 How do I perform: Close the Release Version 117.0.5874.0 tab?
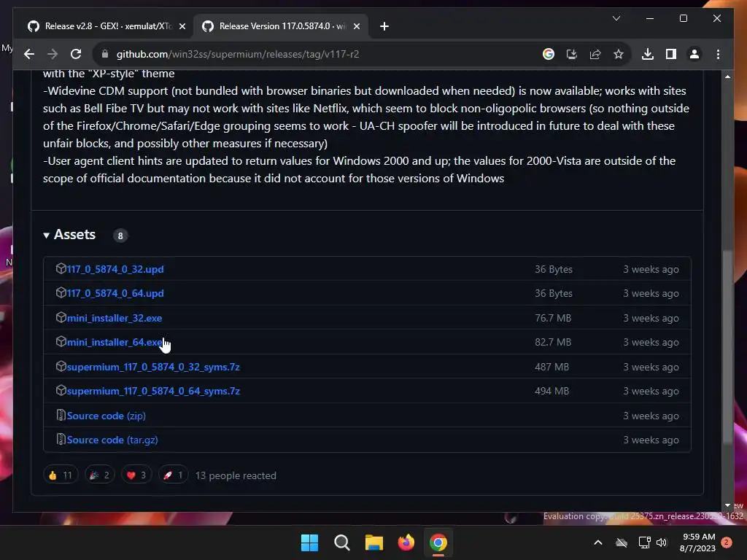click(x=356, y=26)
